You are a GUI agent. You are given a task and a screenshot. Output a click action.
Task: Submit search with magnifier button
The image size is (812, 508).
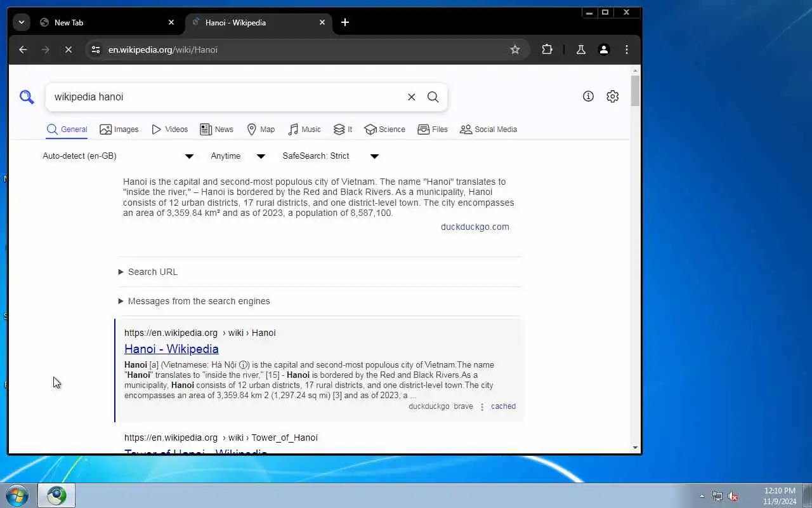tap(433, 97)
